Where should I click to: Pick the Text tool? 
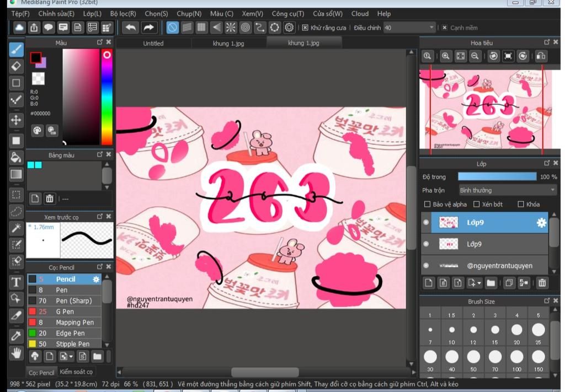(x=16, y=282)
